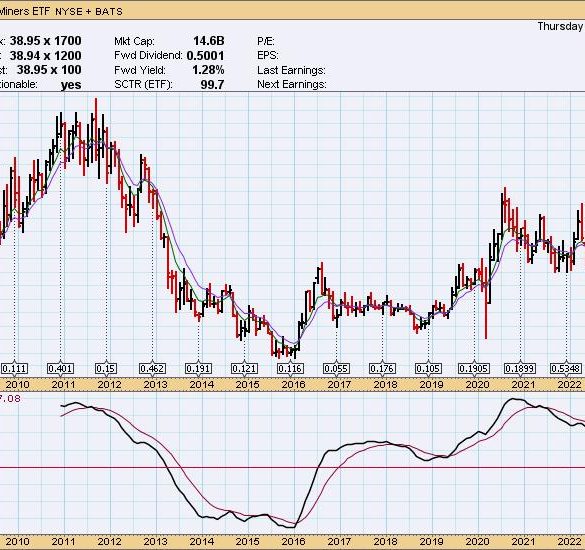
Task: Click the 2016 label on price axis
Action: coord(293,385)
